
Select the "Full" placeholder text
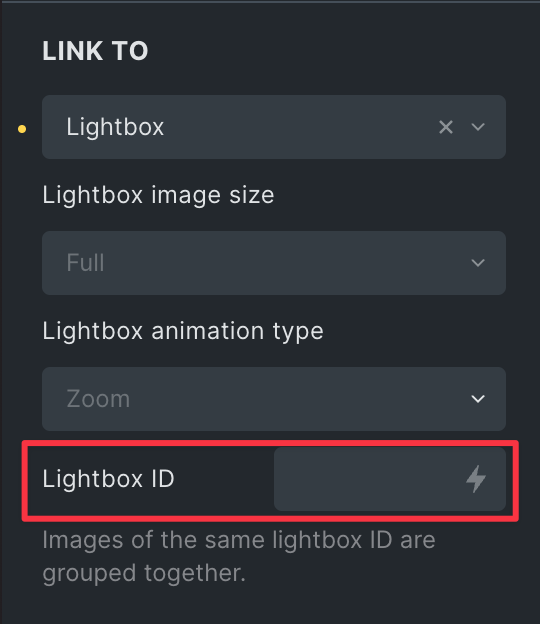85,263
